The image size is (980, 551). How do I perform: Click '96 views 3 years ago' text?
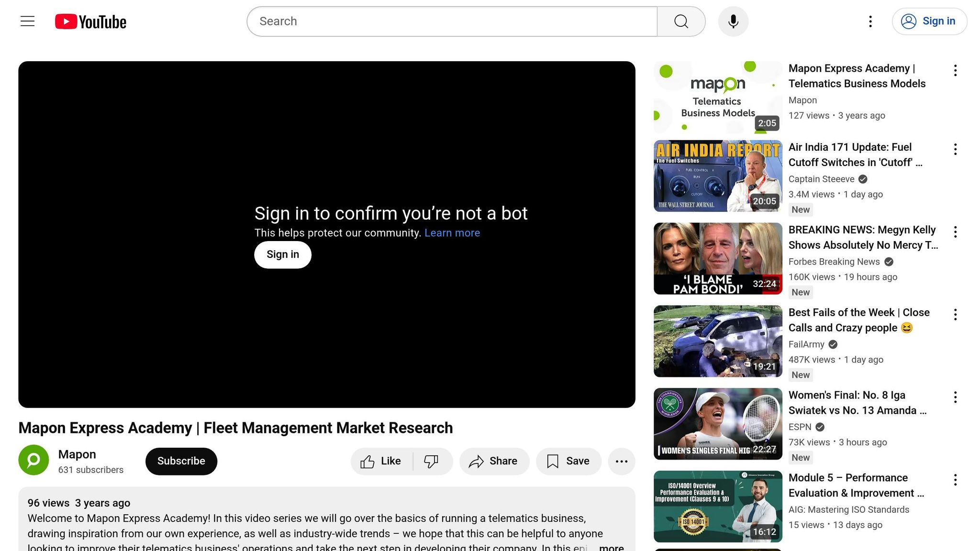tap(79, 503)
